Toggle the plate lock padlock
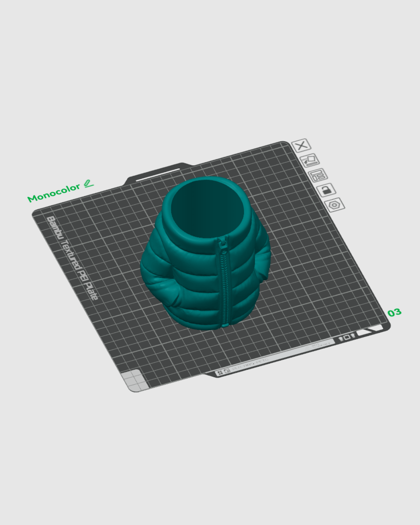Image resolution: width=420 pixels, height=525 pixels. tap(326, 191)
